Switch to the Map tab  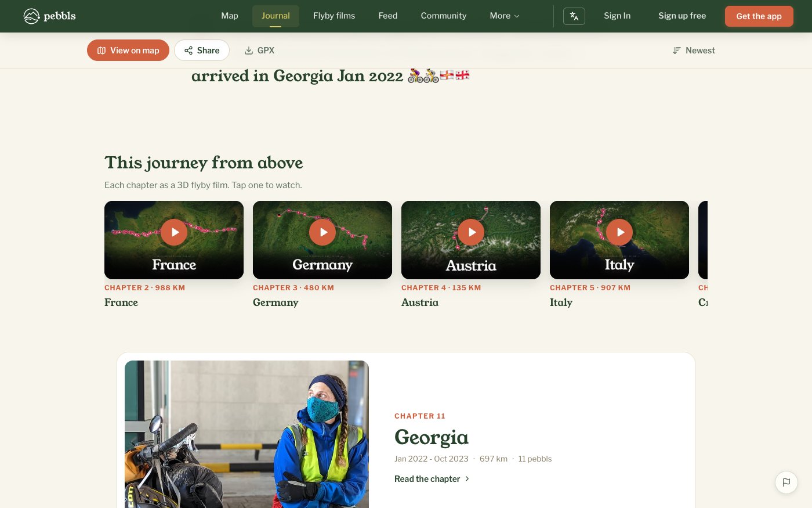[230, 16]
